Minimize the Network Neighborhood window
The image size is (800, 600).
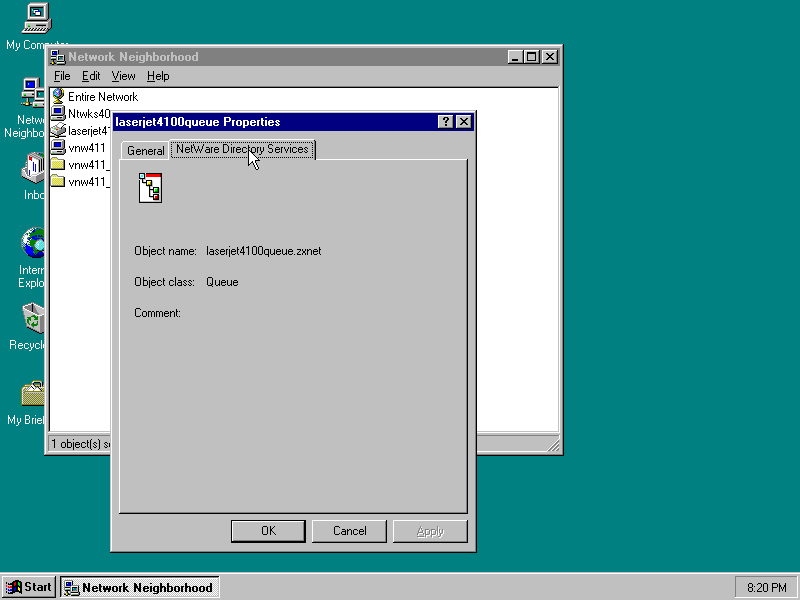click(515, 57)
